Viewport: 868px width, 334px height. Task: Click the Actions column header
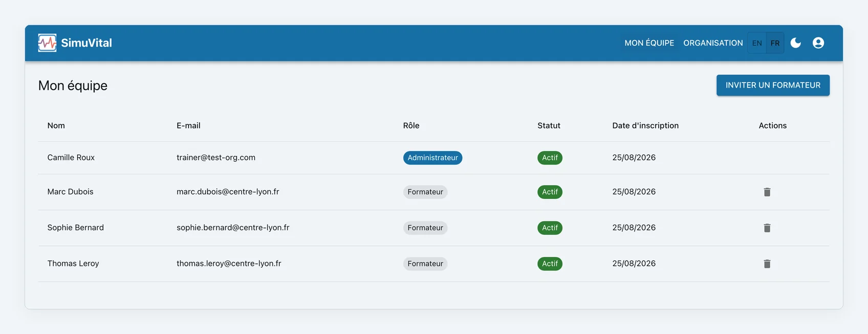tap(772, 126)
